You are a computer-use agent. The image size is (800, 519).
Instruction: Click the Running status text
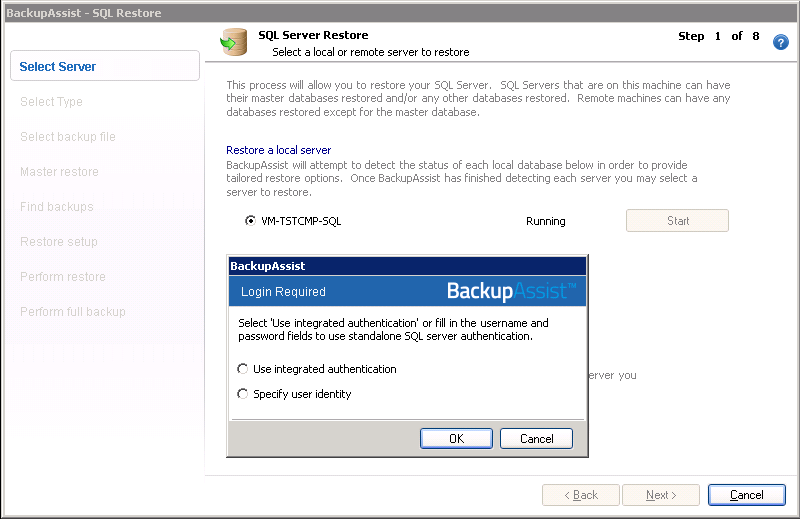[545, 221]
